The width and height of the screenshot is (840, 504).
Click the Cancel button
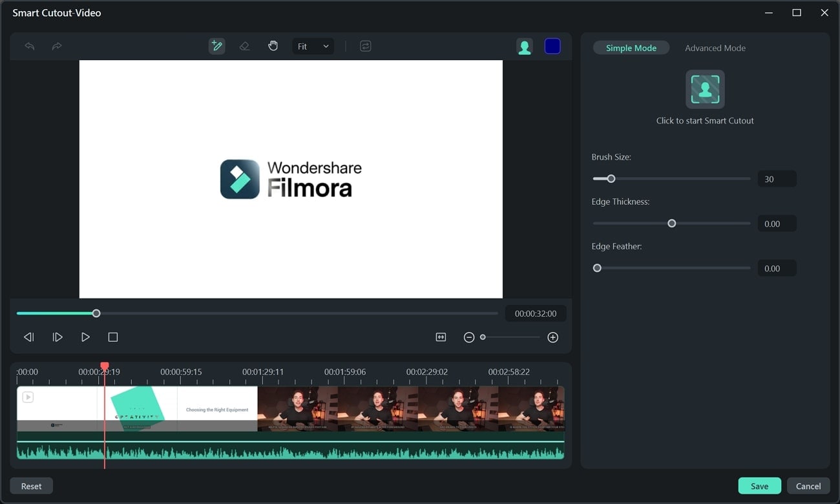[808, 486]
